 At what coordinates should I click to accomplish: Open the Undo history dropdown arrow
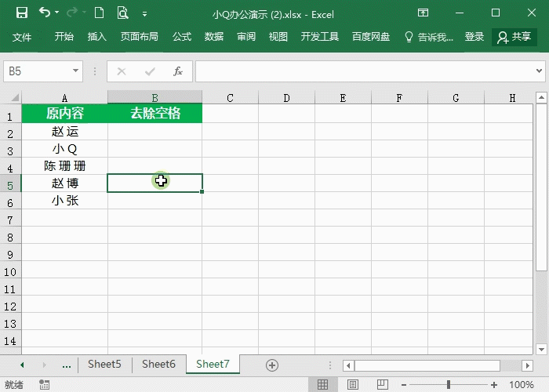click(x=56, y=13)
